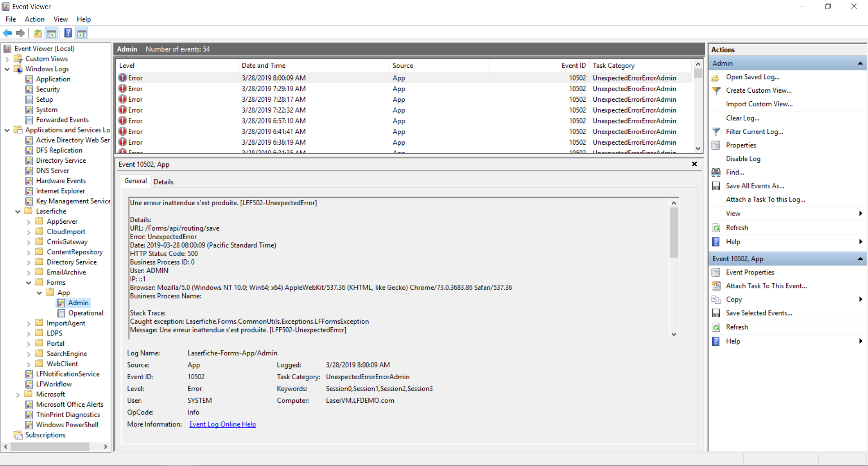Click the Up one level folder icon
The width and height of the screenshot is (868, 466).
point(38,33)
